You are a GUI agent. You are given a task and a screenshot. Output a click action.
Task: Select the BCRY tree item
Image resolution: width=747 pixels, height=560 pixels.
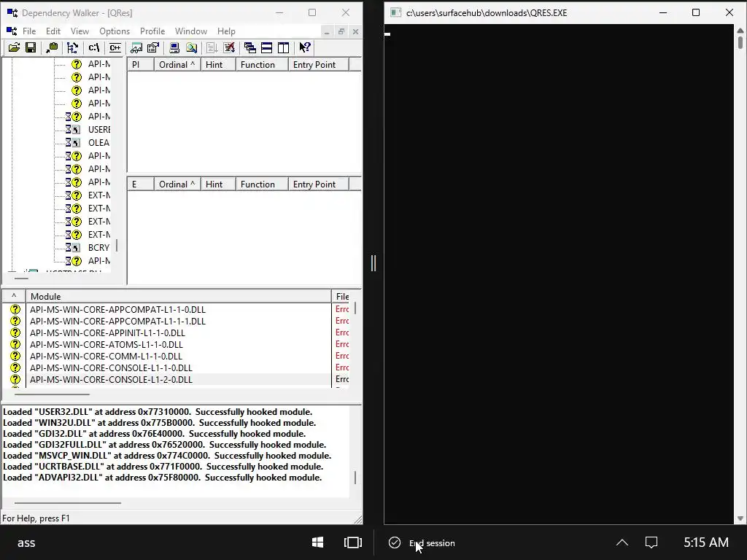click(98, 248)
